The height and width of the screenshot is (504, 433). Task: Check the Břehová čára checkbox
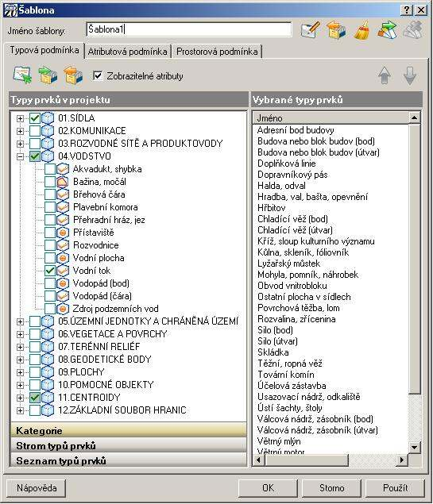click(50, 194)
